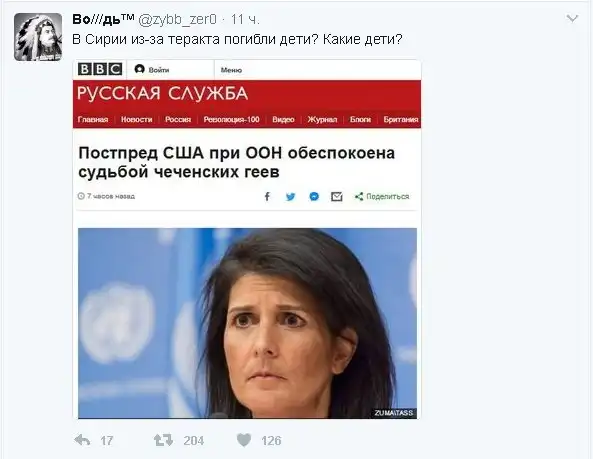Open the article headline about Постпред США
Viewport: 593px width, 459px height.
coord(237,162)
